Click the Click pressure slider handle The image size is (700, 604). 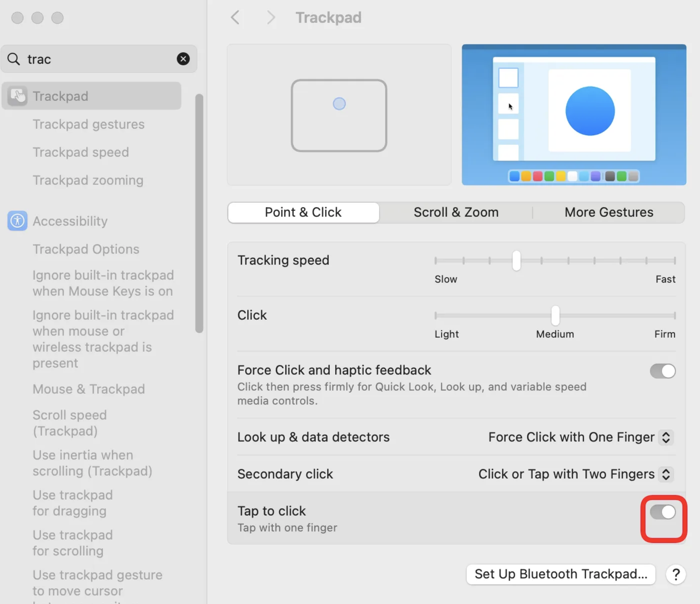coord(555,315)
